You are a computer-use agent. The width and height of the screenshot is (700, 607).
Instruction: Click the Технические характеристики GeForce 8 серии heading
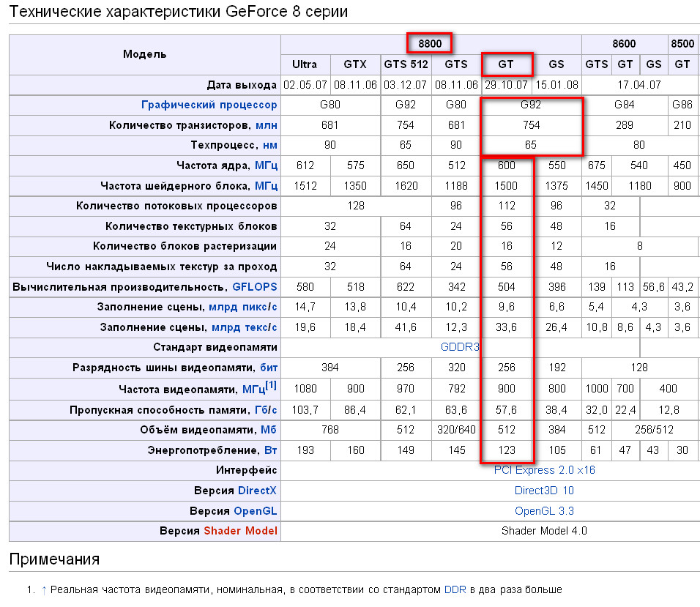tap(179, 12)
